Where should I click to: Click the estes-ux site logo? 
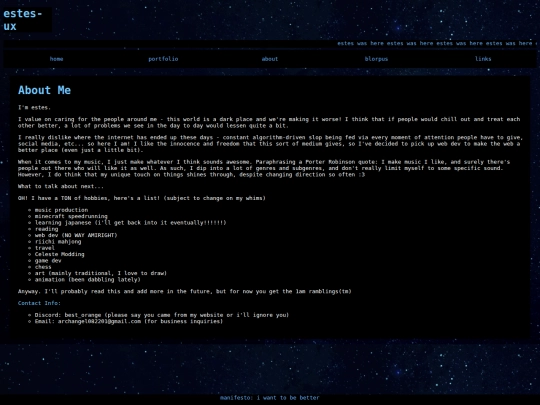[23, 20]
